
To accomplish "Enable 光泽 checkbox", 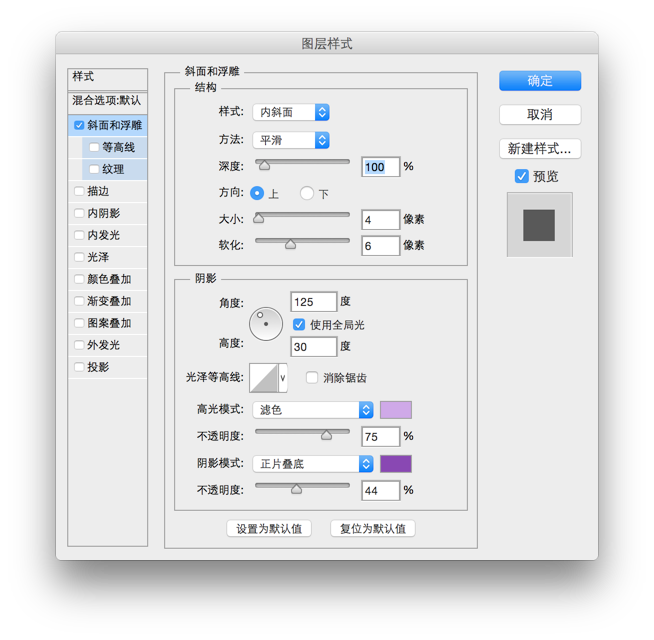I will 79,257.
